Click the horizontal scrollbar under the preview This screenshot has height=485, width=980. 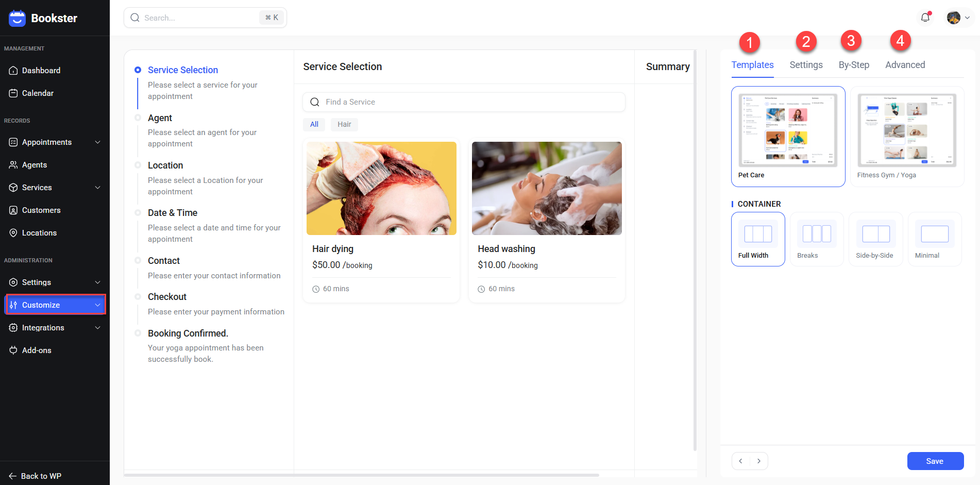pos(361,475)
